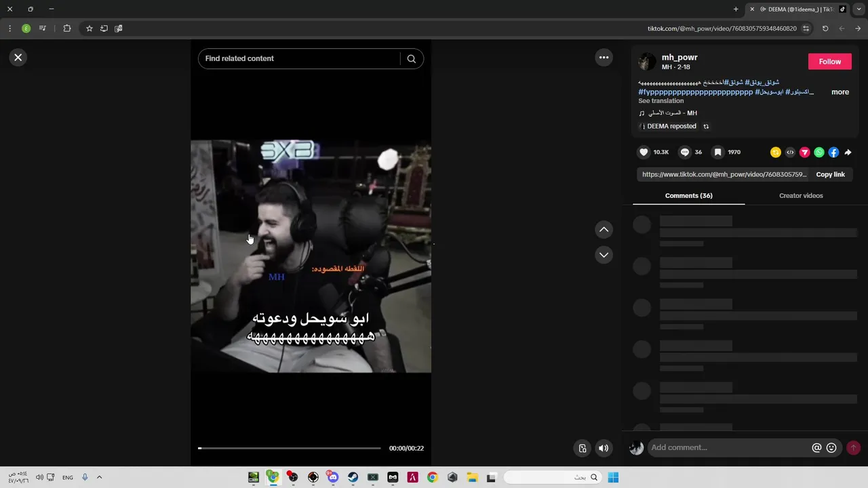Viewport: 868px width, 488px height.
Task: Click the install app icon in address bar
Action: pos(104,28)
